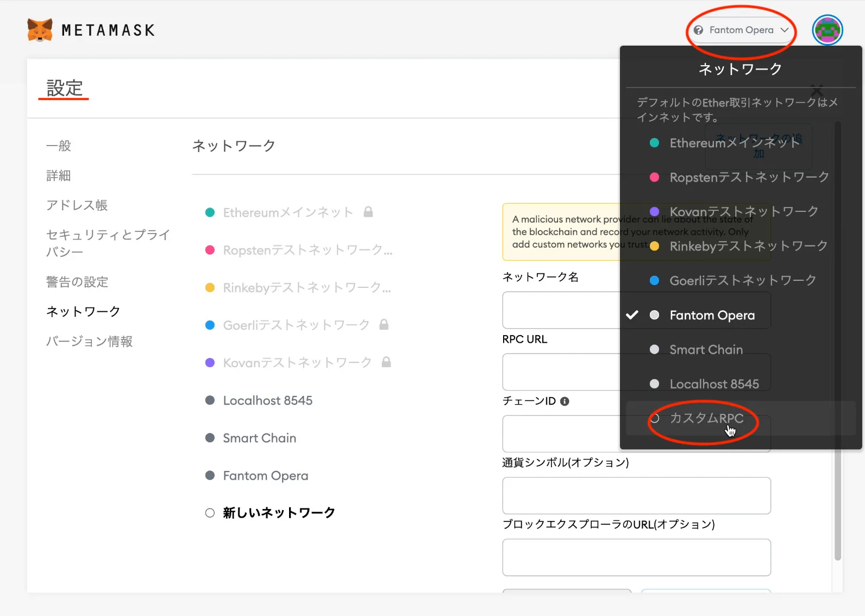Select Ropsten test network in settings list
This screenshot has height=616, width=865.
click(298, 250)
